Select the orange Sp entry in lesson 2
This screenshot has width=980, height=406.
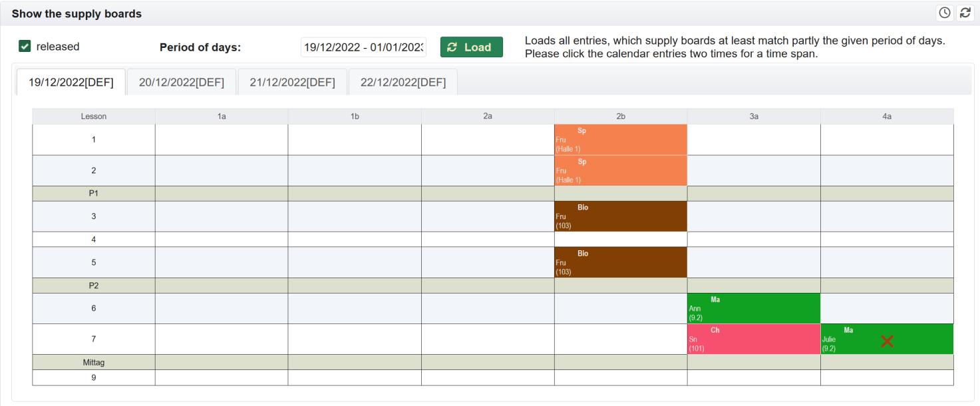point(620,170)
